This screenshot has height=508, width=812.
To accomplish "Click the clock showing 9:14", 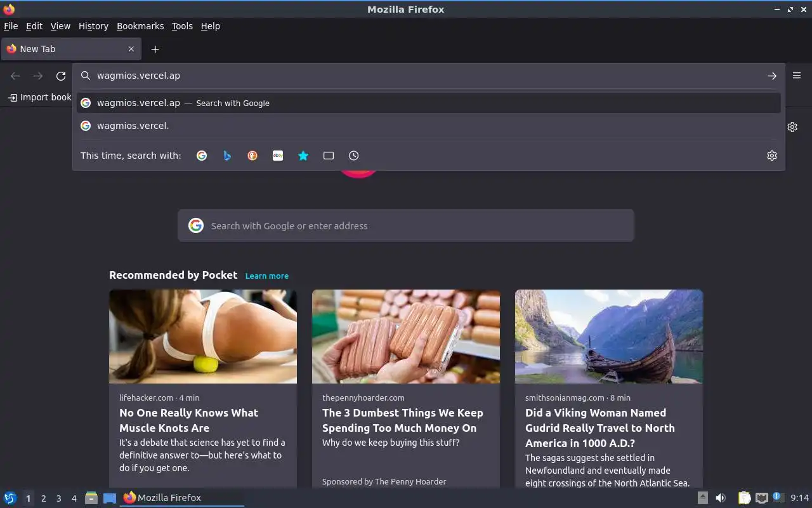I will click(x=799, y=498).
